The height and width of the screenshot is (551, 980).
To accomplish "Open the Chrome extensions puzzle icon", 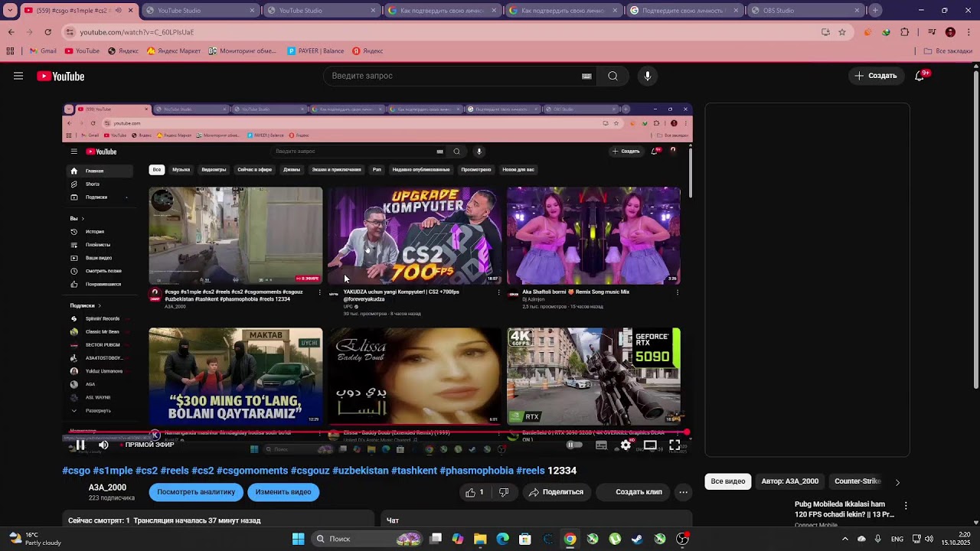I will [x=905, y=32].
